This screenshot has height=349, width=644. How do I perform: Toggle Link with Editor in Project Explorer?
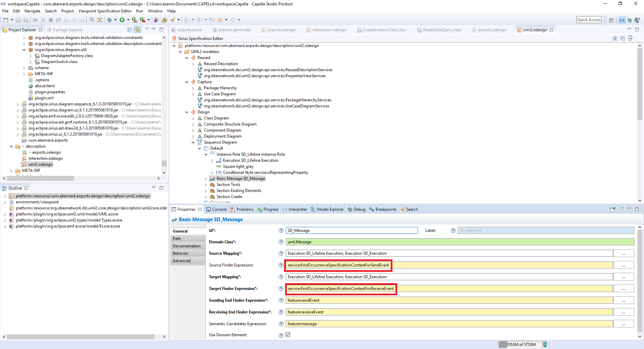[137, 30]
